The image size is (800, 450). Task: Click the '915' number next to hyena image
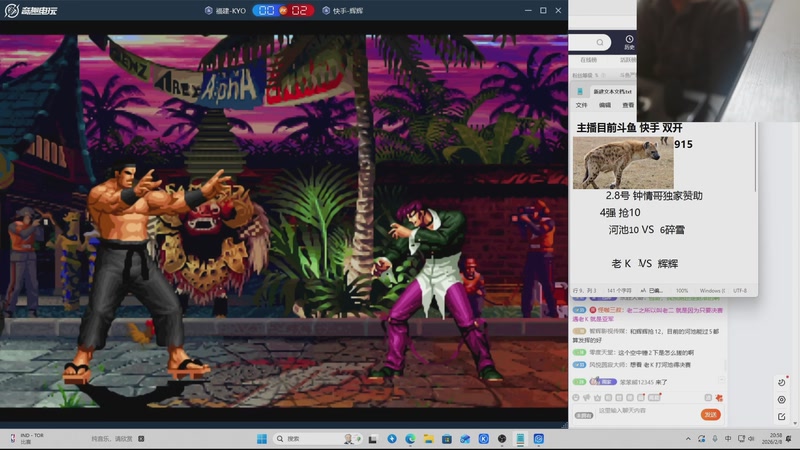pyautogui.click(x=683, y=144)
